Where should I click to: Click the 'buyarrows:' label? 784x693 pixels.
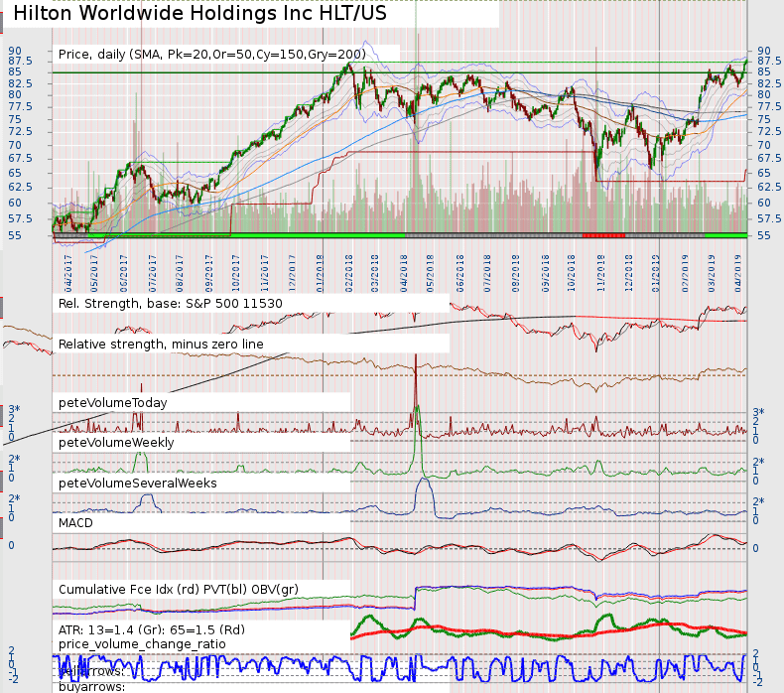pos(92,687)
